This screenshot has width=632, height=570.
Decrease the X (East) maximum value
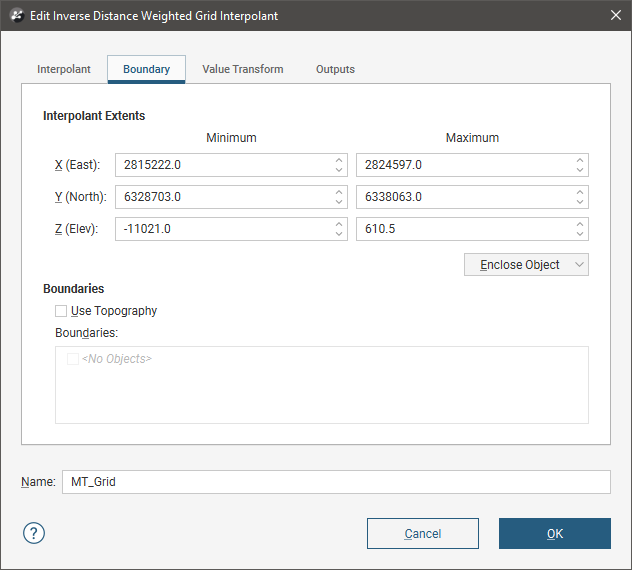(579, 170)
